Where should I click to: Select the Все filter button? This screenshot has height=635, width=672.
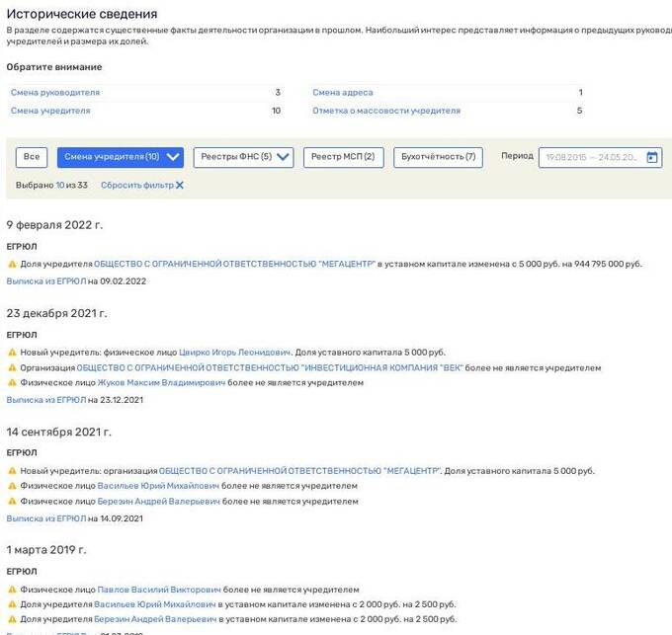(32, 157)
